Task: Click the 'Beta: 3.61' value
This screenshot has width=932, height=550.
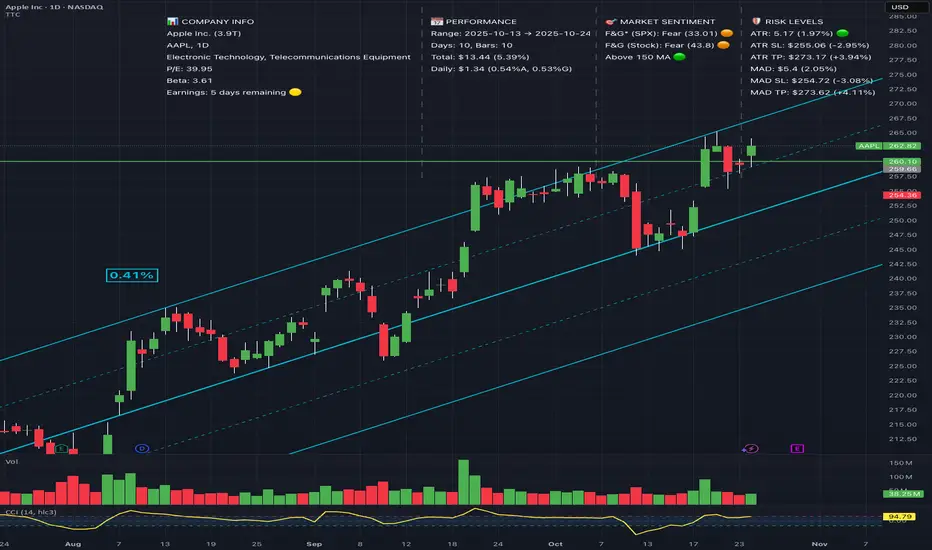Action: pos(190,80)
